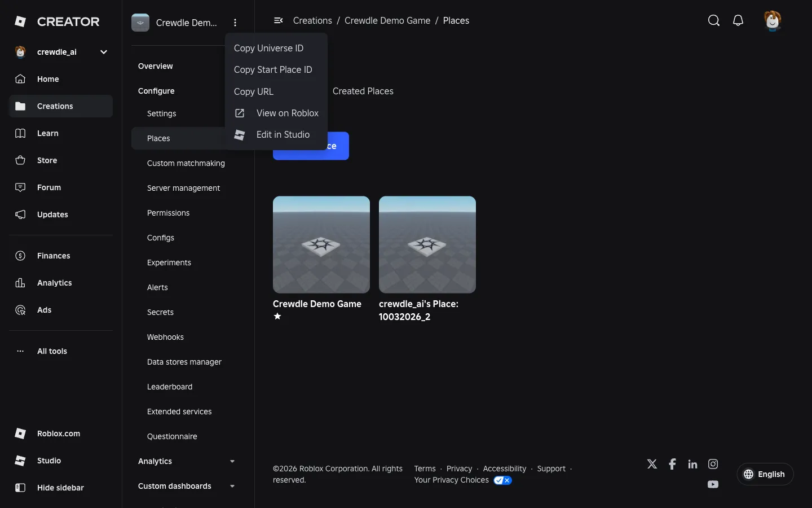Click the Roblox Creator logo icon
Screen dimensions: 812x508
pyautogui.click(x=20, y=21)
